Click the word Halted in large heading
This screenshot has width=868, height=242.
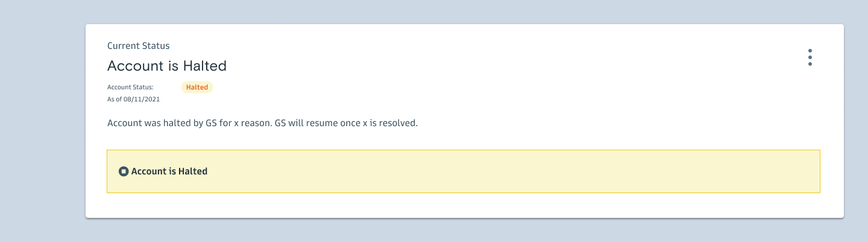pos(206,66)
